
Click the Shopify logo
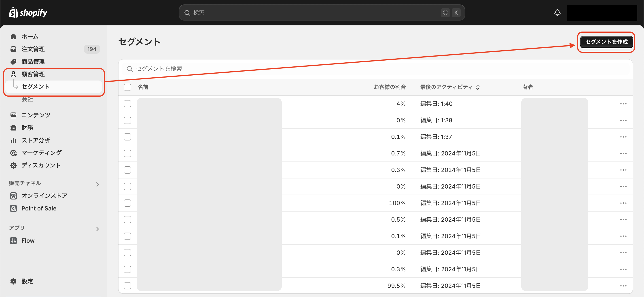(x=28, y=13)
